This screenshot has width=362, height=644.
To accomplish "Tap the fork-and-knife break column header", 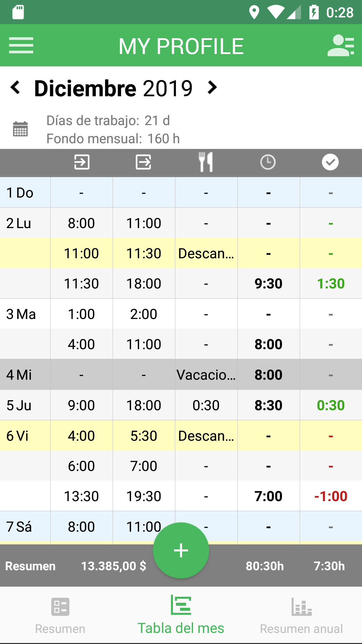I will 206,162.
